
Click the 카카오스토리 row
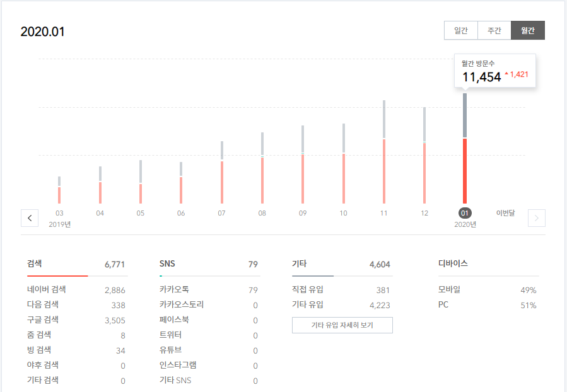[x=209, y=305]
